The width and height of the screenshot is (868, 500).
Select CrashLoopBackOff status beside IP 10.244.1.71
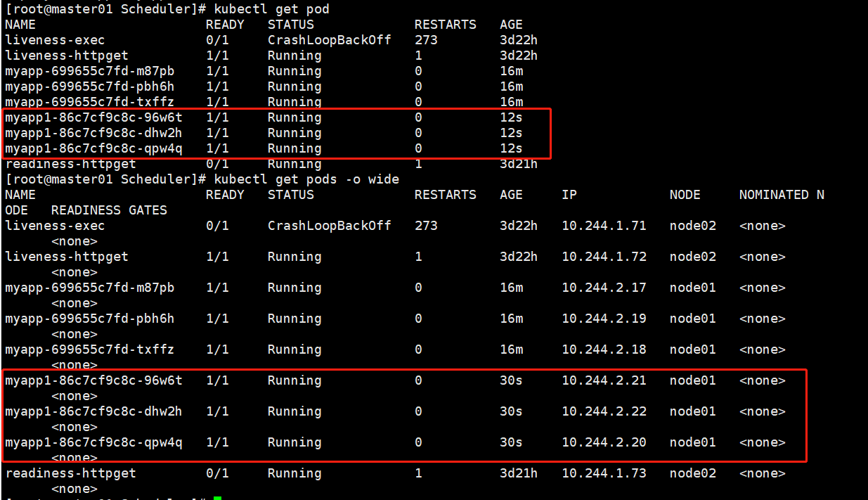[329, 226]
